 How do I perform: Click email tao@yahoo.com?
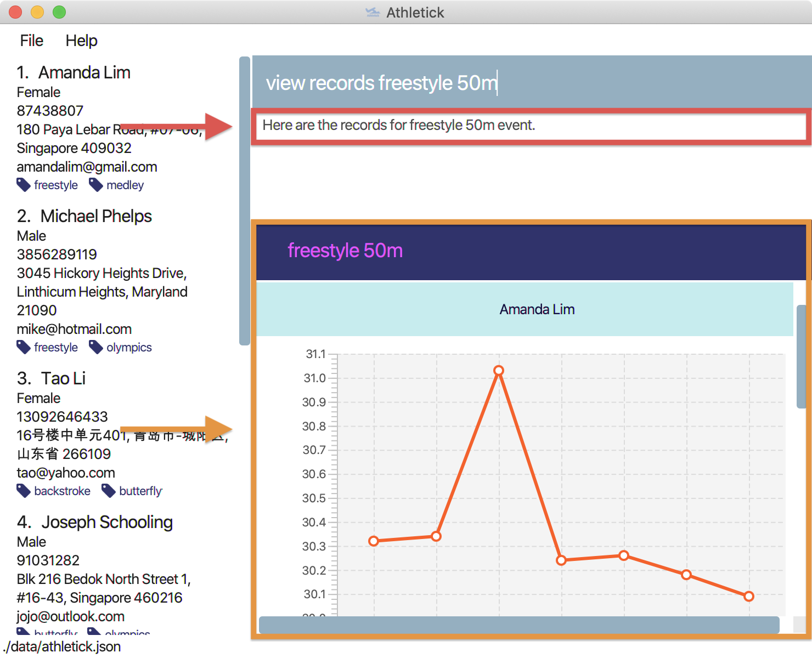[66, 473]
